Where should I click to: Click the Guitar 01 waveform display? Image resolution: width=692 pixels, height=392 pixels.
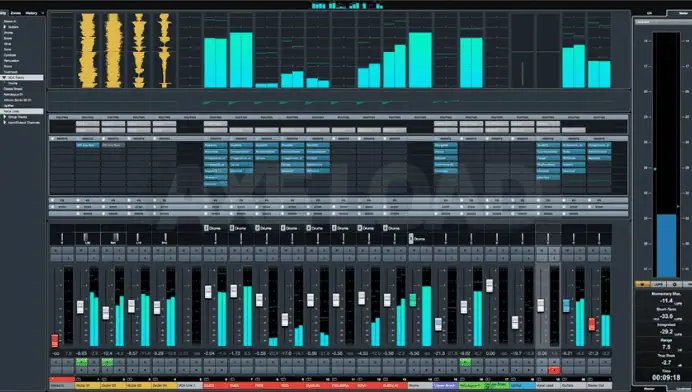[88, 50]
